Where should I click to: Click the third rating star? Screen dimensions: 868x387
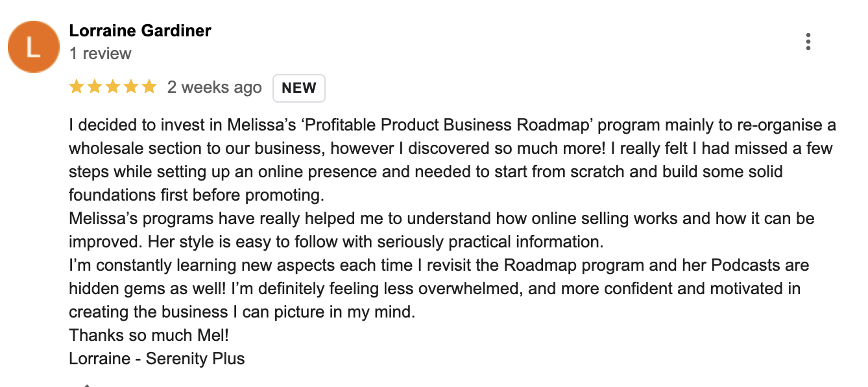coord(113,87)
